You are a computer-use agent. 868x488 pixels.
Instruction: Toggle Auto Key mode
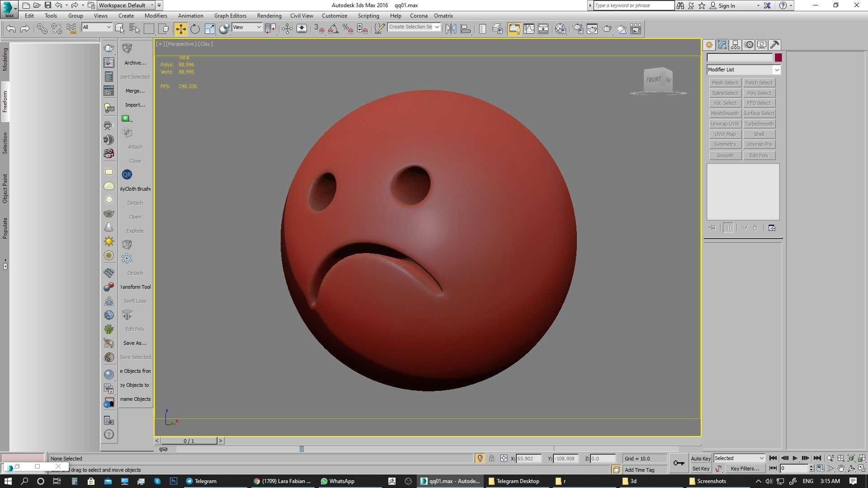pos(701,459)
